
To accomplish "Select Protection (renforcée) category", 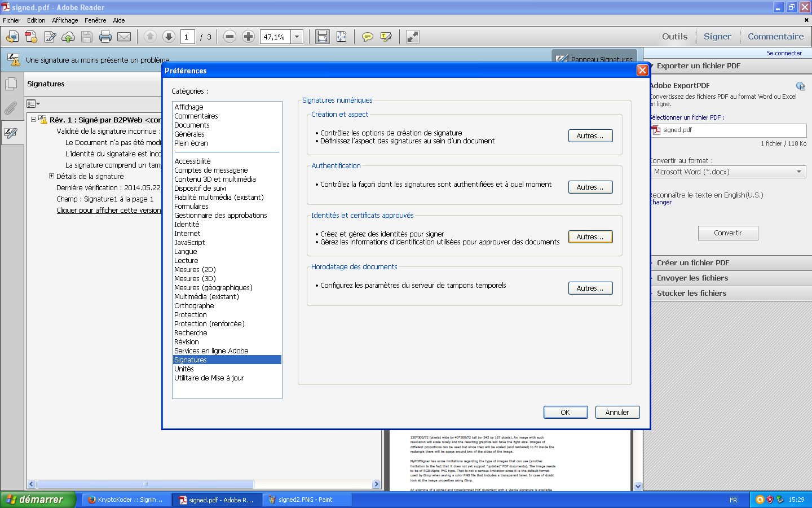I will coord(209,324).
